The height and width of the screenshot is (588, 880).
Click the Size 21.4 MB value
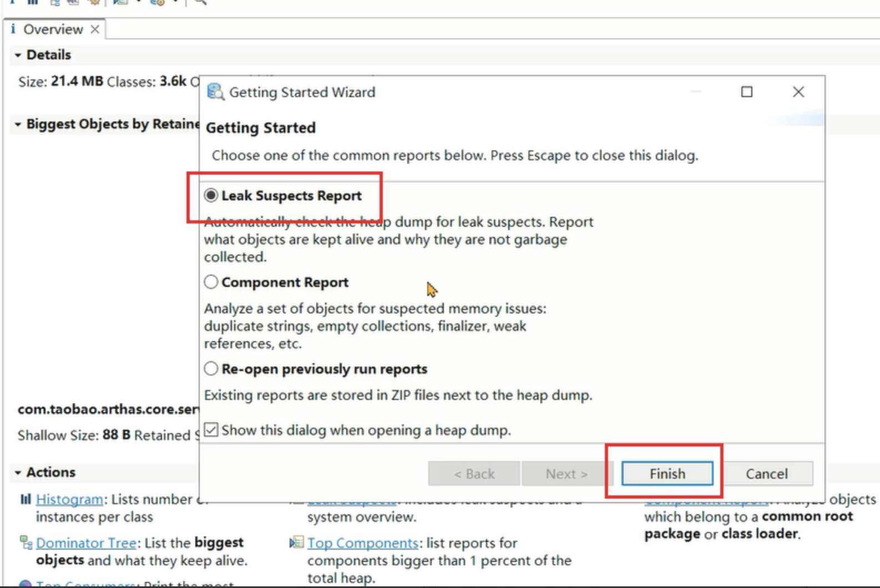click(x=77, y=82)
